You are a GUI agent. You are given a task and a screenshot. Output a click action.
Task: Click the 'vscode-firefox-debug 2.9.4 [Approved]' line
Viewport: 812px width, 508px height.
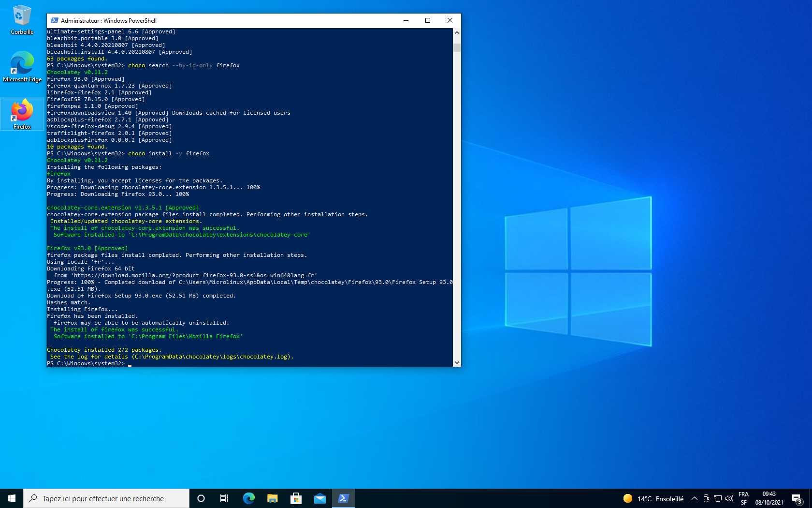(x=109, y=126)
